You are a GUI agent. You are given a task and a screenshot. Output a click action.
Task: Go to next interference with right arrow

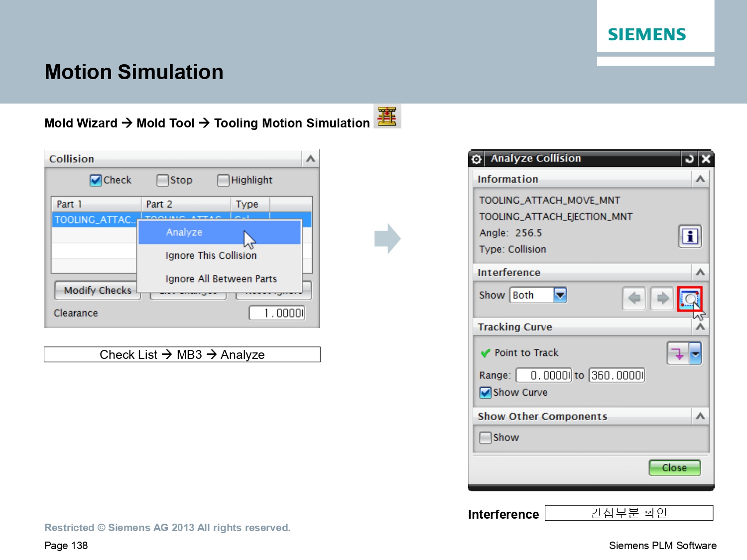click(x=662, y=298)
